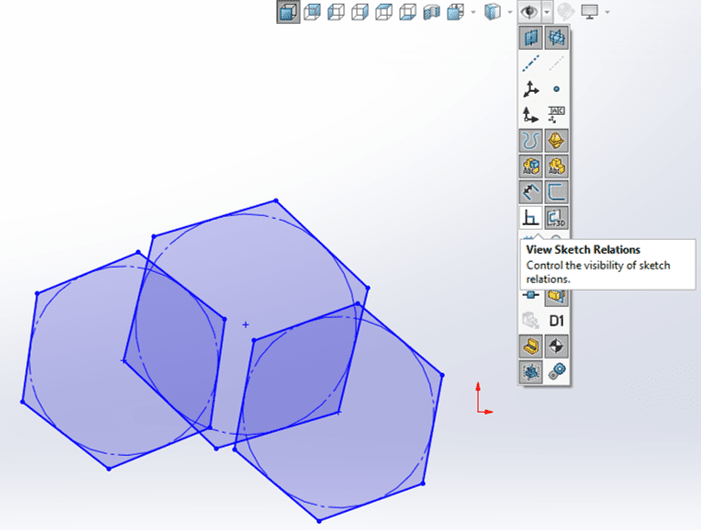Toggle View Temporary Axes grey dashed line
Image resolution: width=701 pixels, height=530 pixels.
click(x=557, y=63)
